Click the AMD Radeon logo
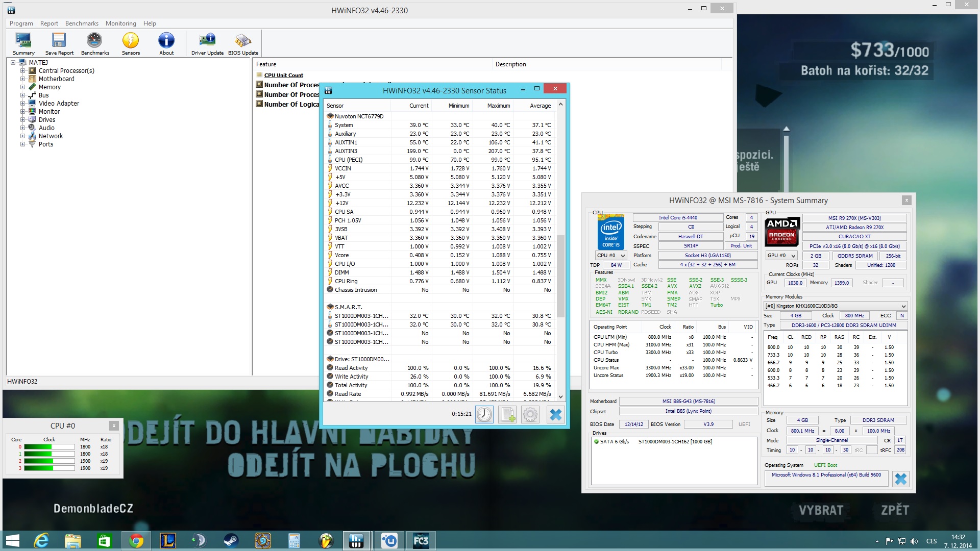Image resolution: width=980 pixels, height=551 pixels. click(782, 232)
